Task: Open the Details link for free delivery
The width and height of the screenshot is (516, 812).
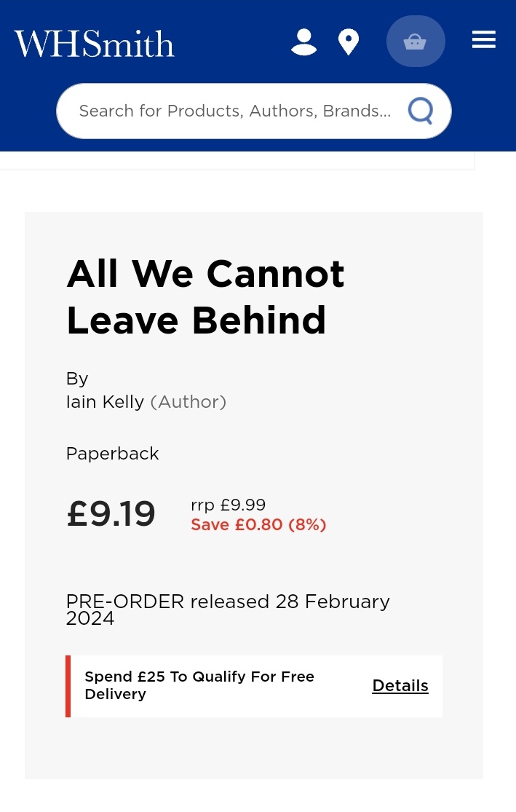Action: point(400,685)
